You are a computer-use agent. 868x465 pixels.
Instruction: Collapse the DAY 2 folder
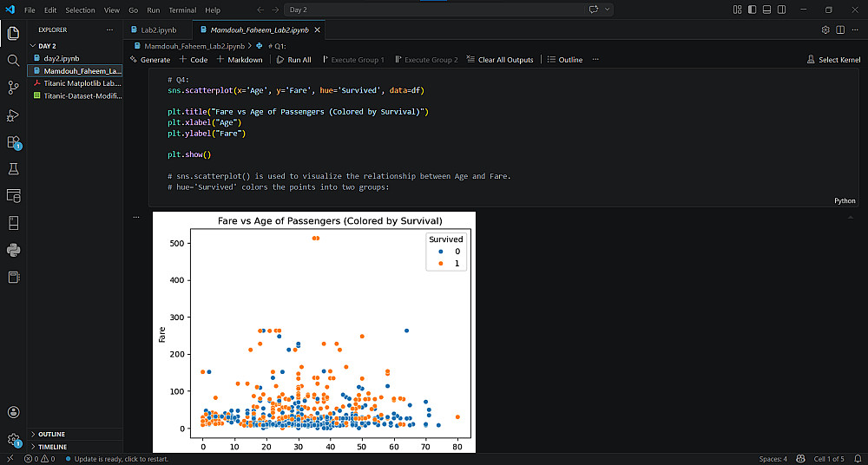point(47,46)
